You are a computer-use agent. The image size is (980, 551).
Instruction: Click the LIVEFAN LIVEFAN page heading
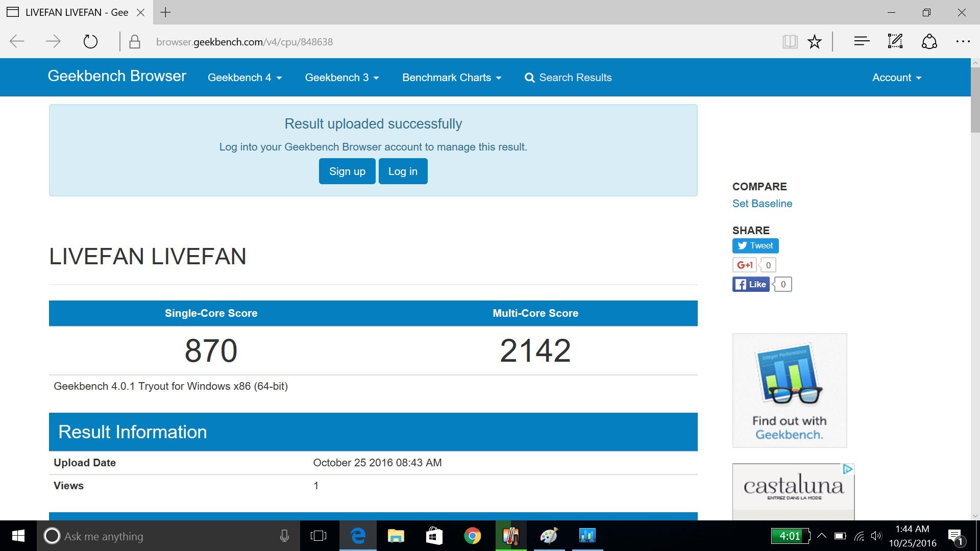pos(148,256)
